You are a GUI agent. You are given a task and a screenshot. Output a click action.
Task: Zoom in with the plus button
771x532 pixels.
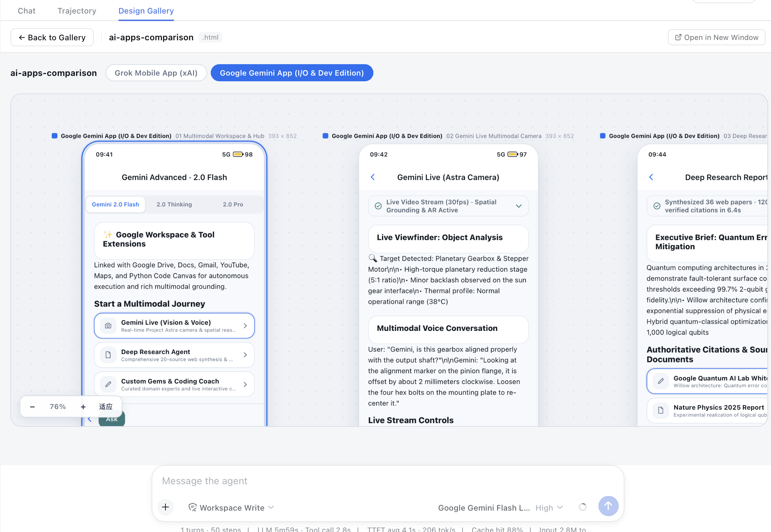(x=83, y=406)
